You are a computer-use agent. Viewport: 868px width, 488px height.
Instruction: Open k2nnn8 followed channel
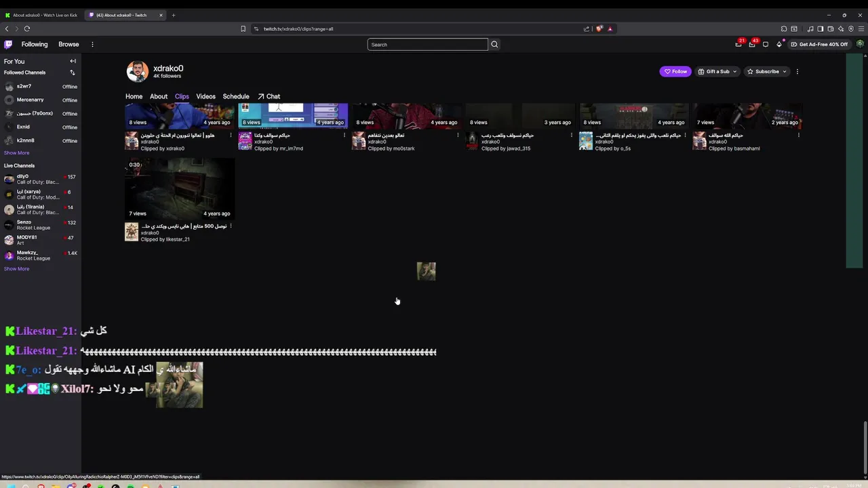pyautogui.click(x=41, y=140)
